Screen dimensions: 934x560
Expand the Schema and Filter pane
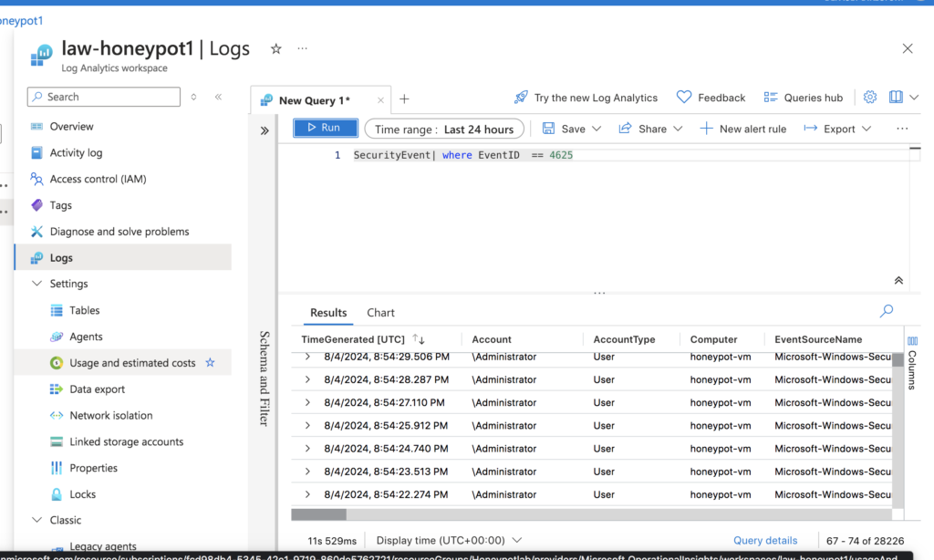(265, 130)
